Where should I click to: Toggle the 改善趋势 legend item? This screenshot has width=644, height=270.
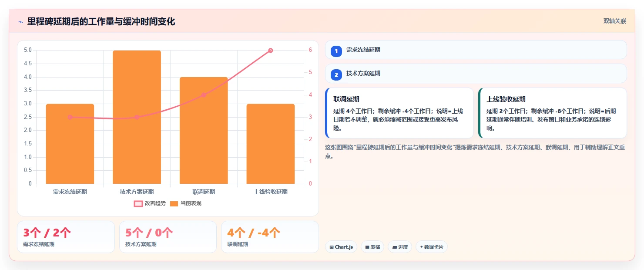tap(150, 203)
